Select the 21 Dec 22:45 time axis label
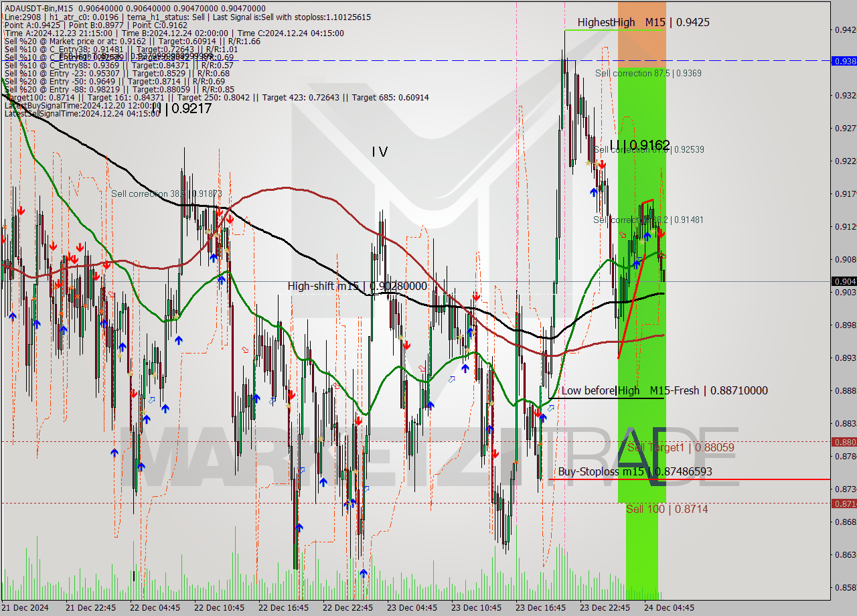 pos(90,608)
